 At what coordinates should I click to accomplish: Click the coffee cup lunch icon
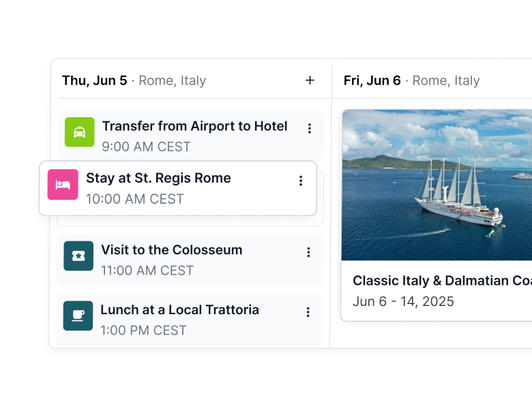point(78,316)
